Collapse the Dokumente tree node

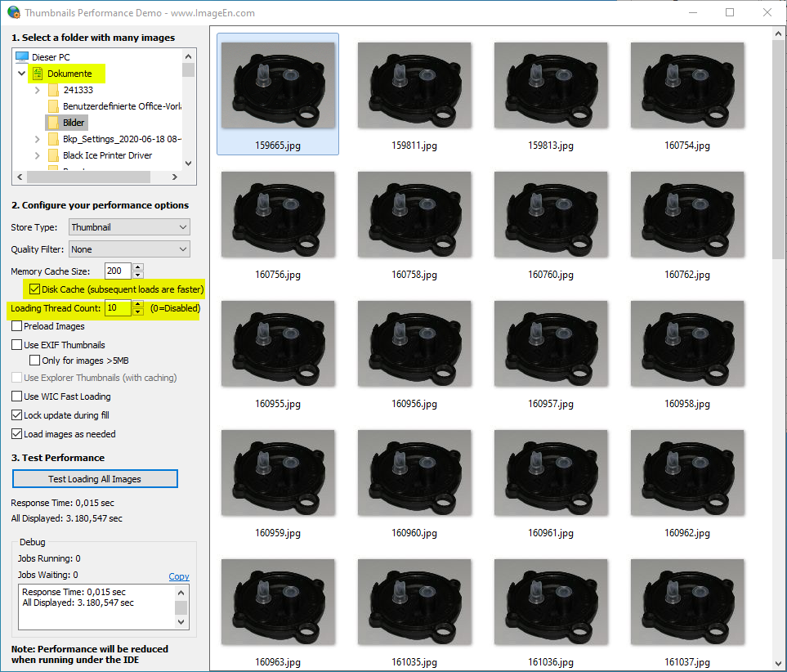click(21, 74)
